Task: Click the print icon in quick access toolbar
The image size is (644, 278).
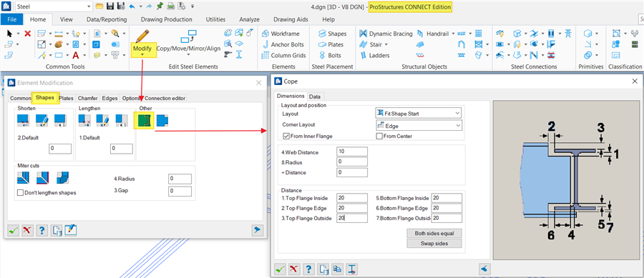Action: click(171, 6)
